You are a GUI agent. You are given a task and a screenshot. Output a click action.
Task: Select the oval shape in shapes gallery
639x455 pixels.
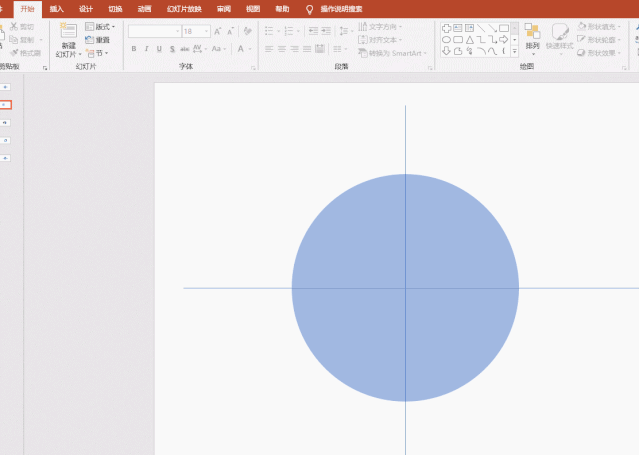click(x=446, y=40)
